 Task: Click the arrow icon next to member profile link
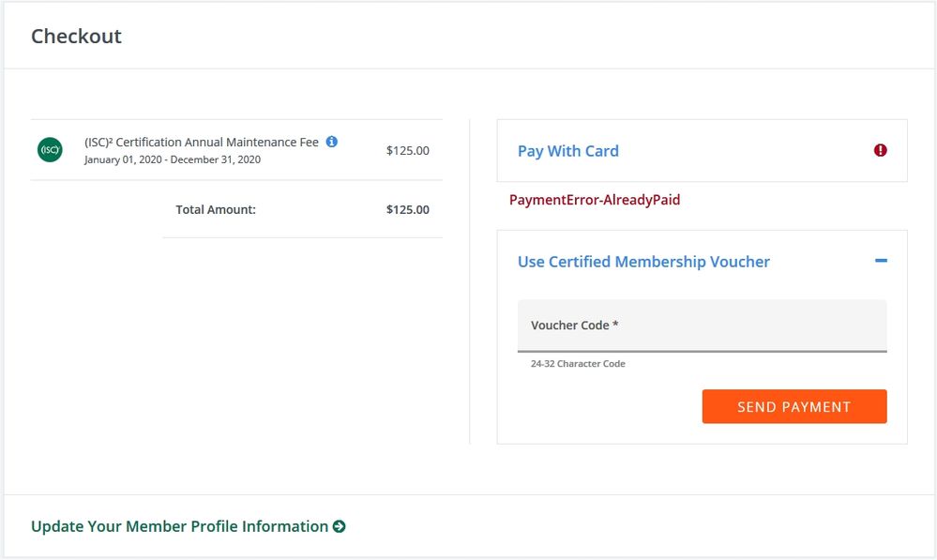coord(341,526)
